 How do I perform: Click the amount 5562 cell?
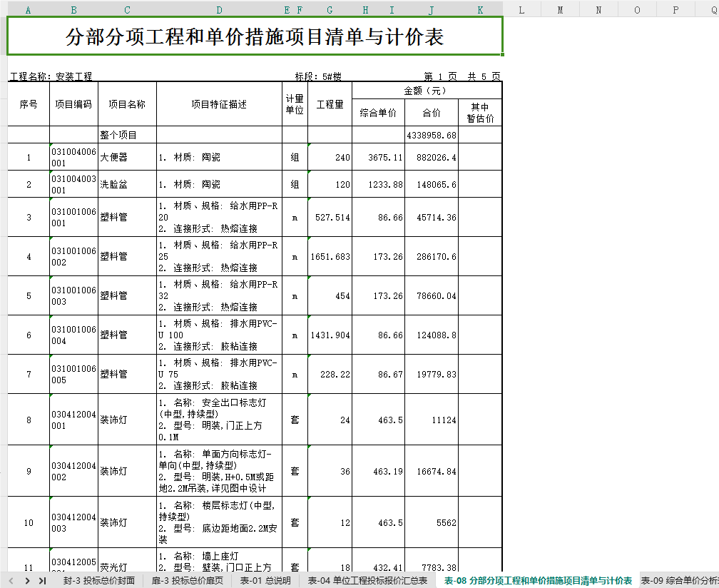pos(432,522)
